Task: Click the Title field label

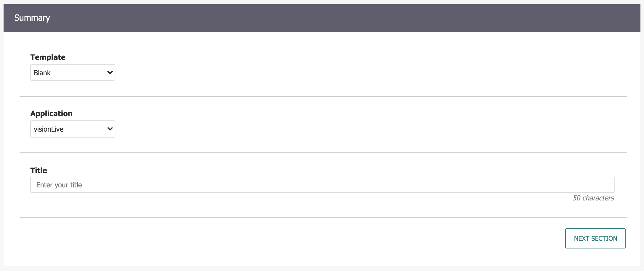Action: coord(39,170)
